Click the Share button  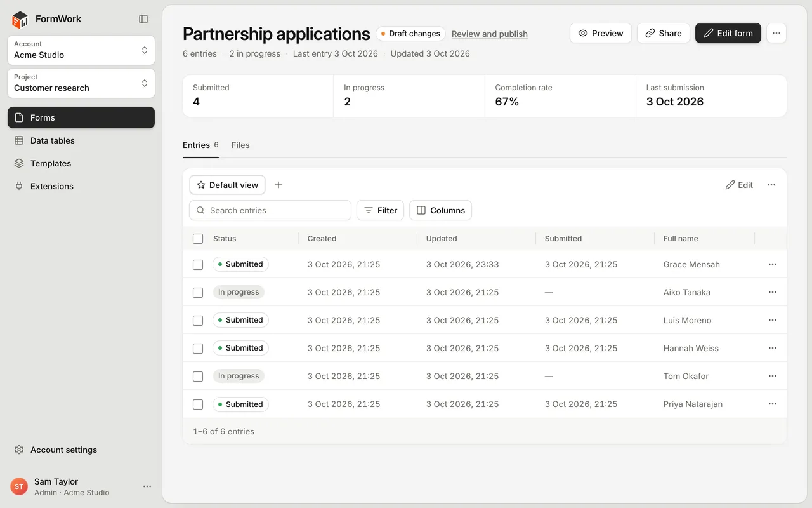663,33
